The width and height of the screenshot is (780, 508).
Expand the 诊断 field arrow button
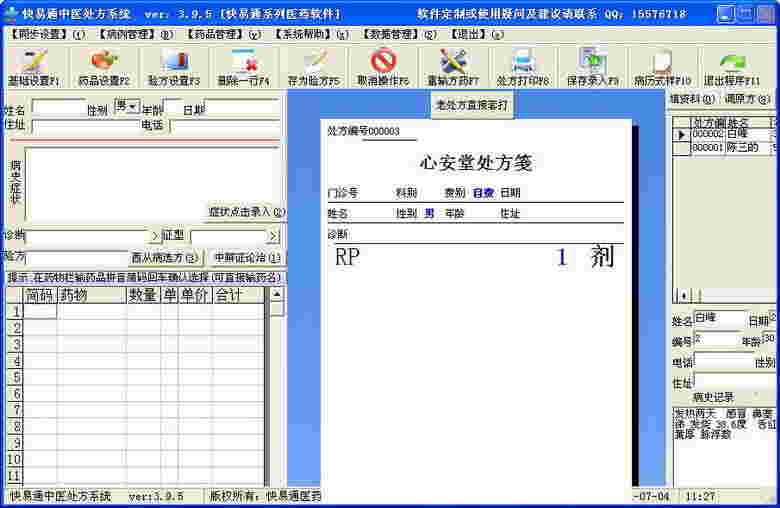155,236
